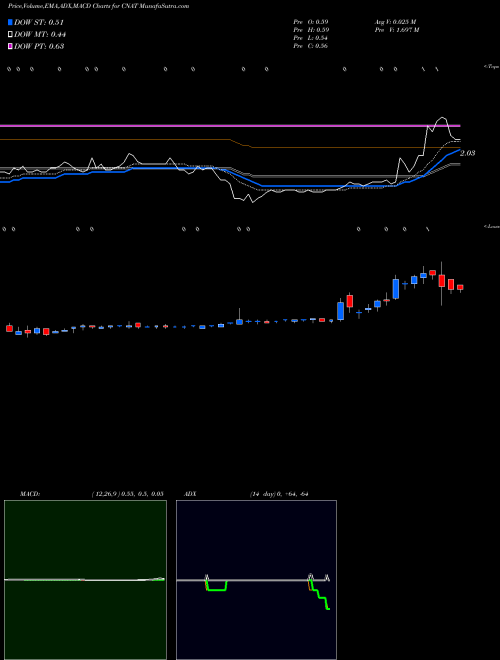Select the 'DOW MT: 0.44' legend label
500x660 pixels.
[x=40, y=35]
